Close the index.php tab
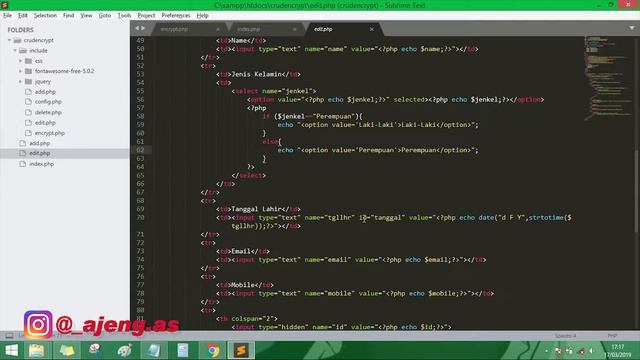Viewport: 640px width, 360px height. tap(294, 29)
